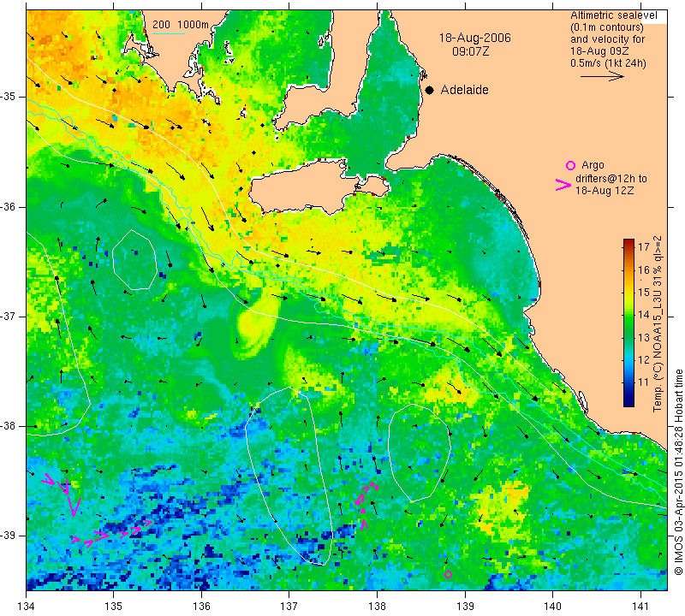Click the temperature colorbar at 17
Image resolution: width=685 pixels, height=616 pixels.
(628, 246)
